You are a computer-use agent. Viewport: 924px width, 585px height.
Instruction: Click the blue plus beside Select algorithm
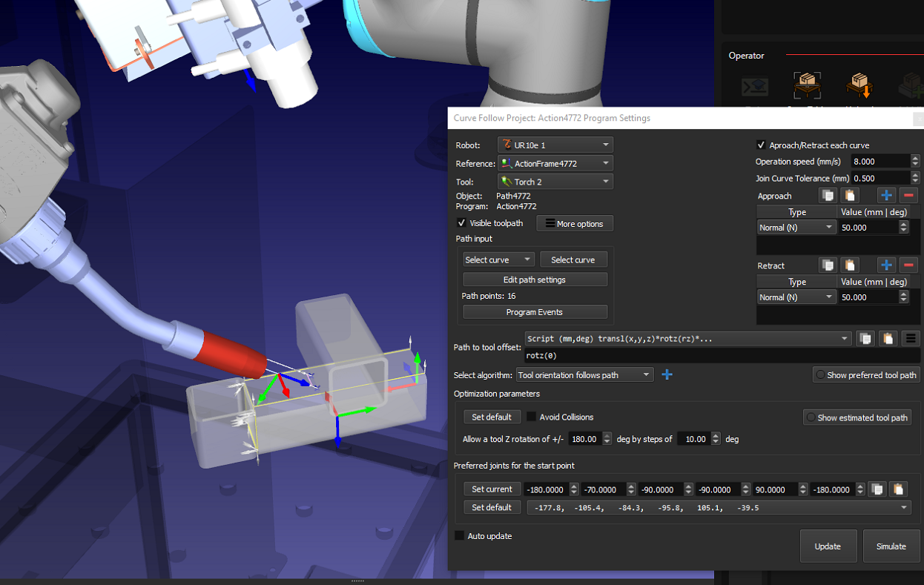[667, 375]
